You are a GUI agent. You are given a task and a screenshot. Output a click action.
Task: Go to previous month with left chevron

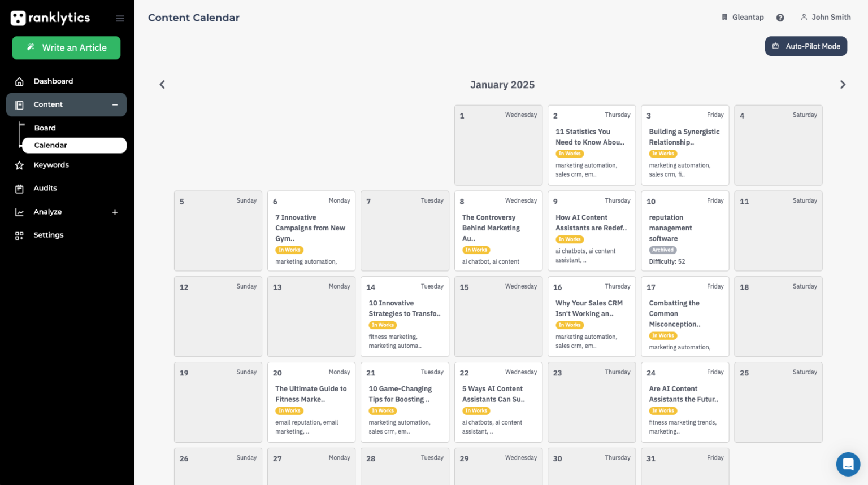162,84
